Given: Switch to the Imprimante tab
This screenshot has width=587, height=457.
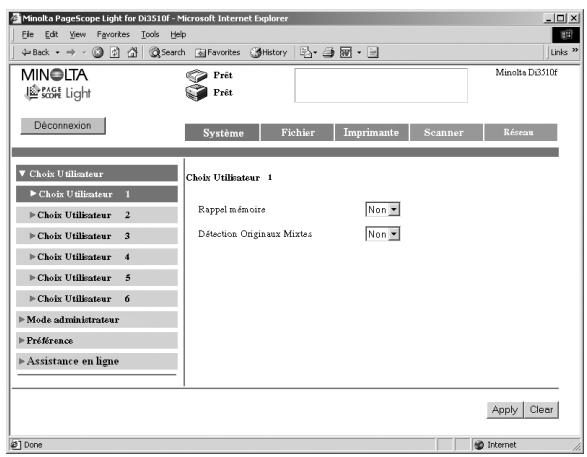Looking at the screenshot, I should tap(371, 132).
